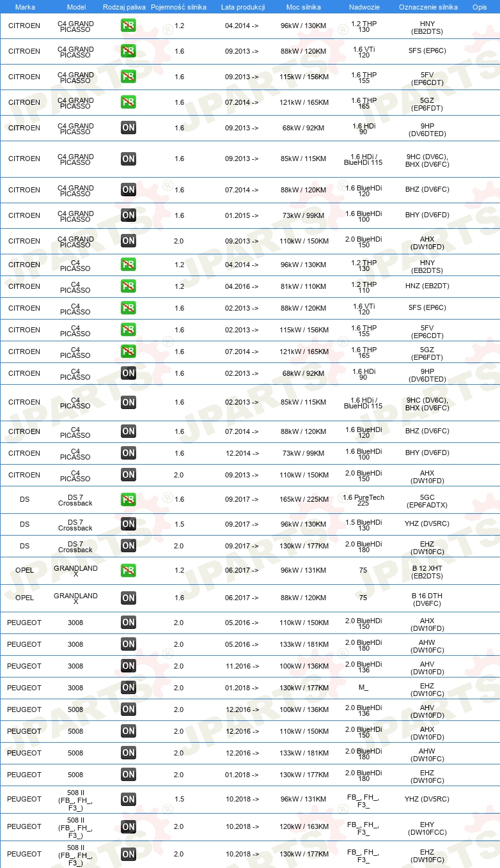Viewport: 500px width, 868px height.
Task: Click PB icon in DS 7 Crossback 165kW/225KM row
Action: click(129, 499)
